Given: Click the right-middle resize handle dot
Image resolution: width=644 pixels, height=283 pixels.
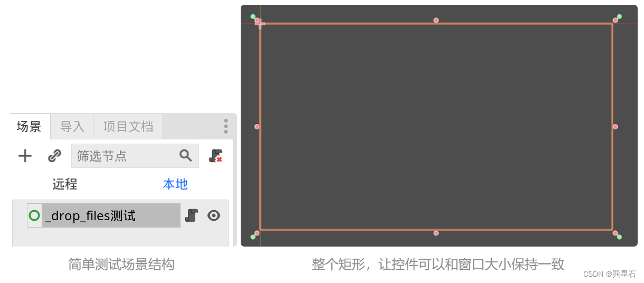Looking at the screenshot, I should 615,127.
